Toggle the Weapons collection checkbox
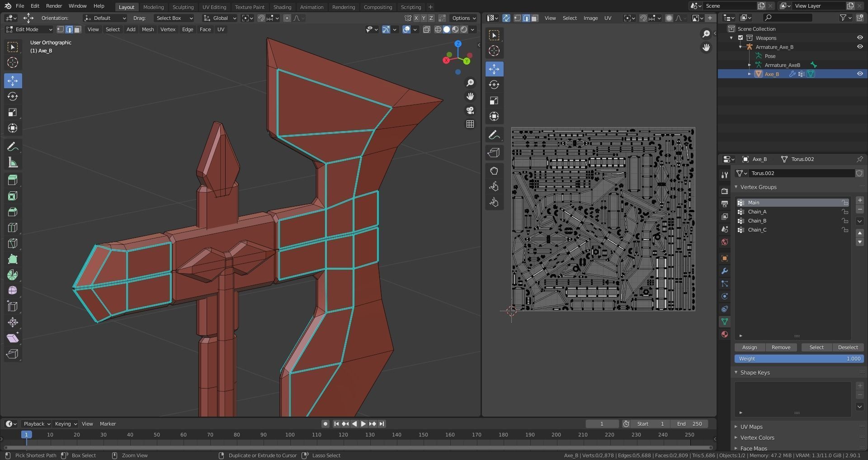The height and width of the screenshot is (460, 868). [741, 38]
